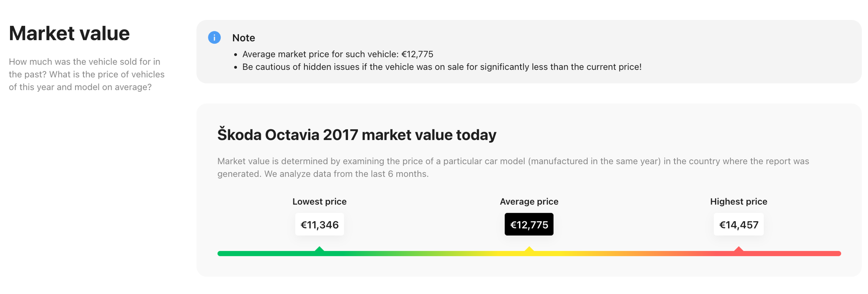Click the Škoda Octavia 2017 market value heading
The height and width of the screenshot is (294, 868).
tap(356, 135)
